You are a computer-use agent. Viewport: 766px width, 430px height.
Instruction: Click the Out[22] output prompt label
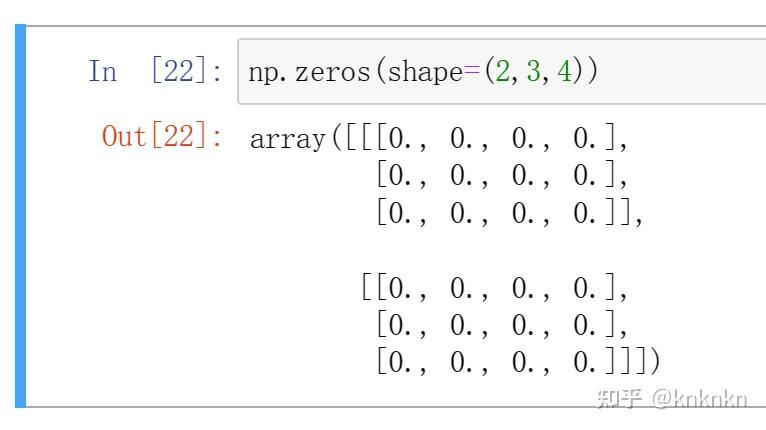(162, 136)
